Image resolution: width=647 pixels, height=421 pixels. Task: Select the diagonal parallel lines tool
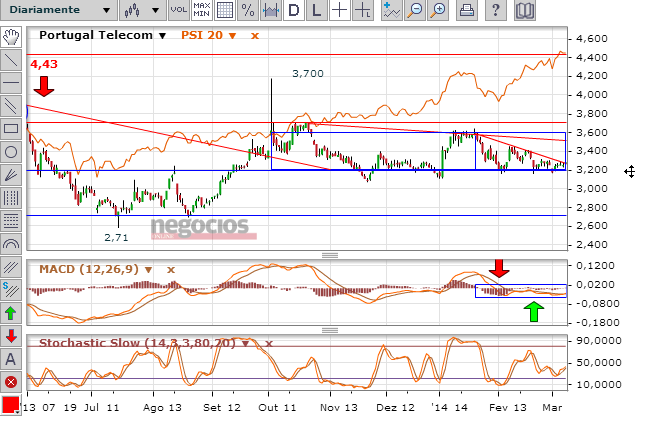[x=11, y=267]
